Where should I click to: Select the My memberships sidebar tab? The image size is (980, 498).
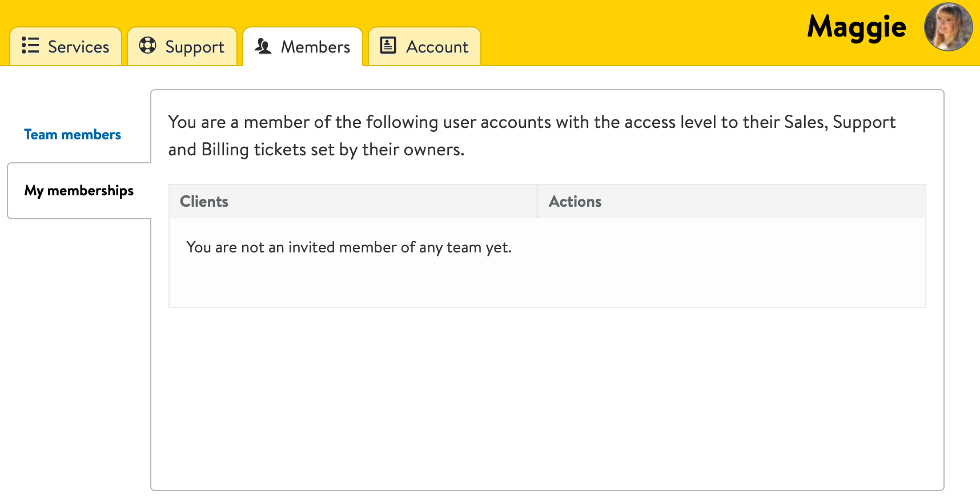point(79,191)
